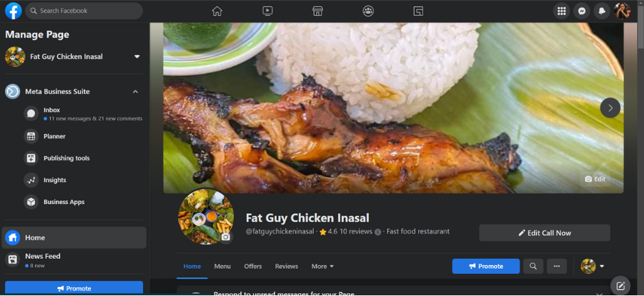Open the Insights link
Screen dimensions: 644x296
click(55, 180)
